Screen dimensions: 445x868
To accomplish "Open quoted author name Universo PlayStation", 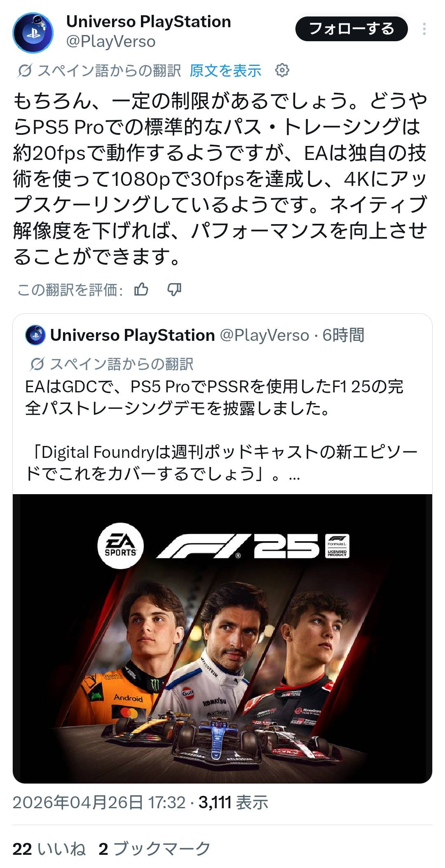I will click(x=132, y=335).
